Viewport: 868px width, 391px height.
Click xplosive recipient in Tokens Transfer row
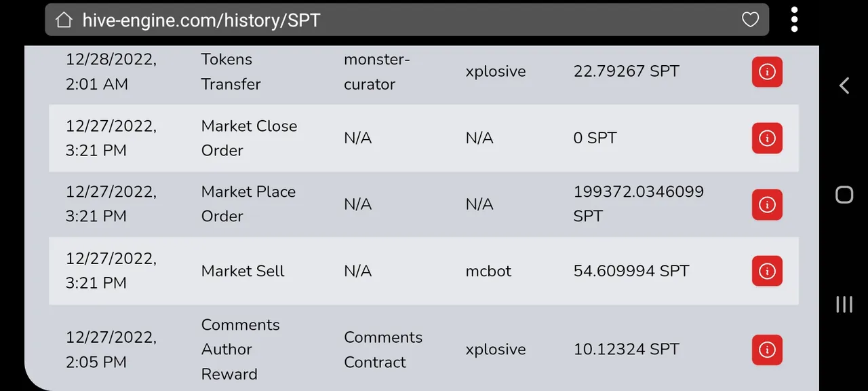(495, 72)
